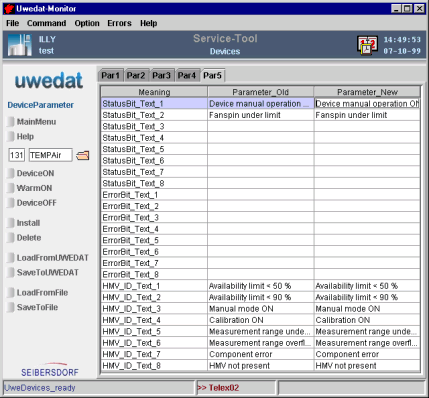
Task: Click the device number field showing 131
Action: point(16,155)
